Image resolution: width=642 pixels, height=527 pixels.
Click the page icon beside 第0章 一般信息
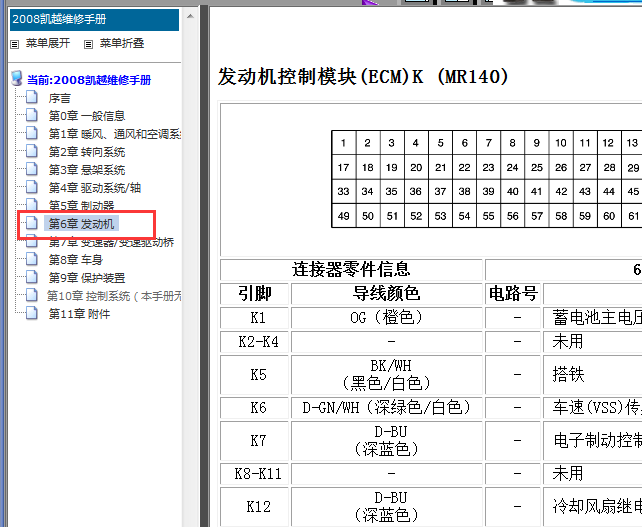[x=32, y=115]
